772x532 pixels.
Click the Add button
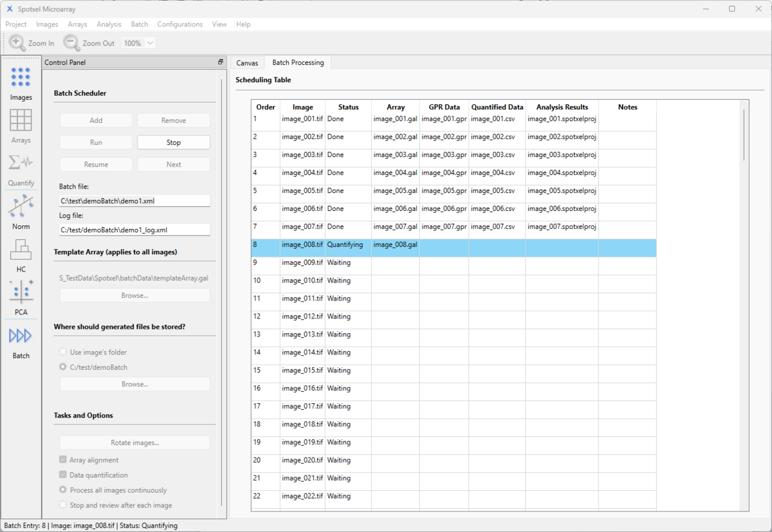pyautogui.click(x=96, y=120)
